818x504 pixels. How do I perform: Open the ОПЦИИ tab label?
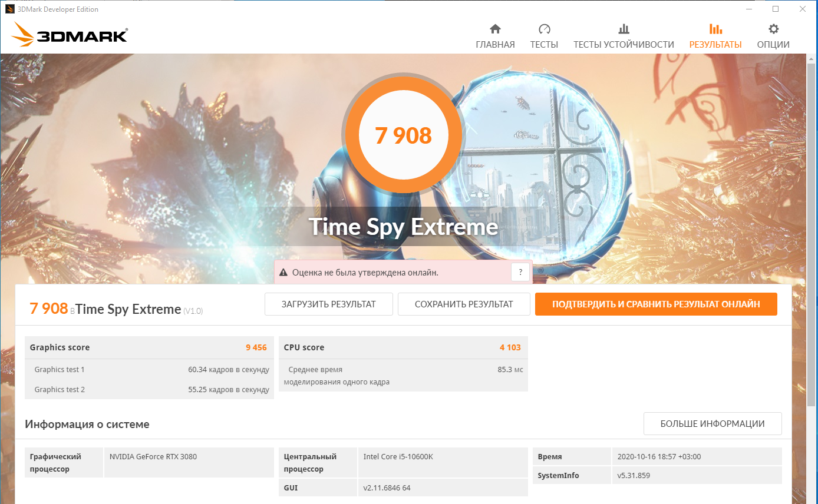click(773, 45)
